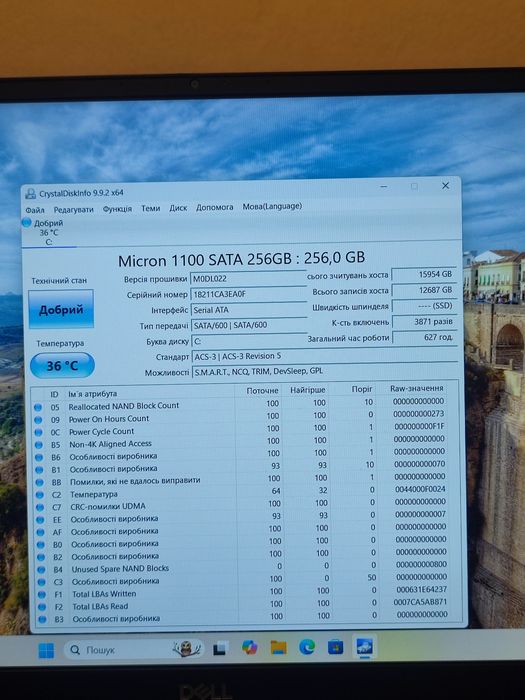The image size is (525, 700).
Task: Open the Диск menu
Action: click(178, 208)
